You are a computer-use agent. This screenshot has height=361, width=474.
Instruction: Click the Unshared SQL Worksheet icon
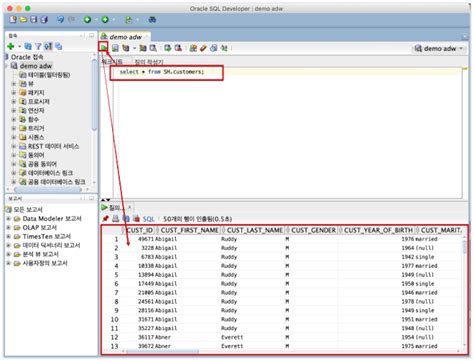point(193,48)
